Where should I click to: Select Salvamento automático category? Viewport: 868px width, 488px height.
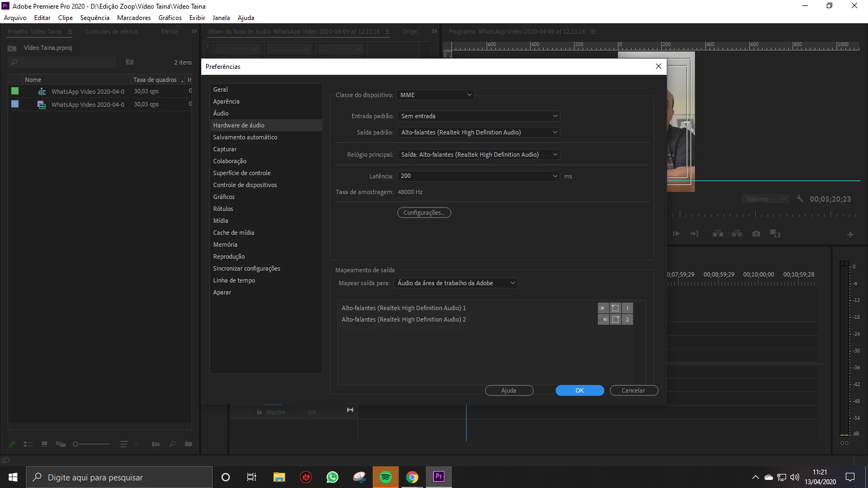pos(266,137)
